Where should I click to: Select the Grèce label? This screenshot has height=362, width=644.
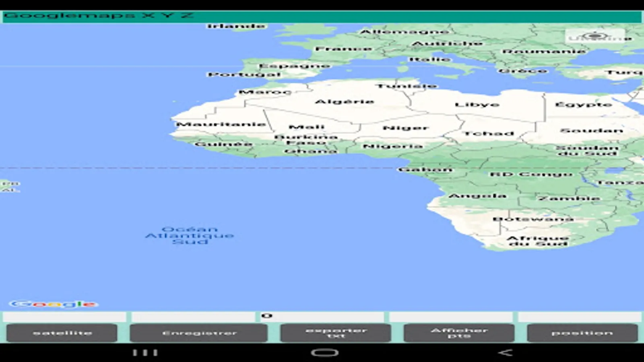523,71
